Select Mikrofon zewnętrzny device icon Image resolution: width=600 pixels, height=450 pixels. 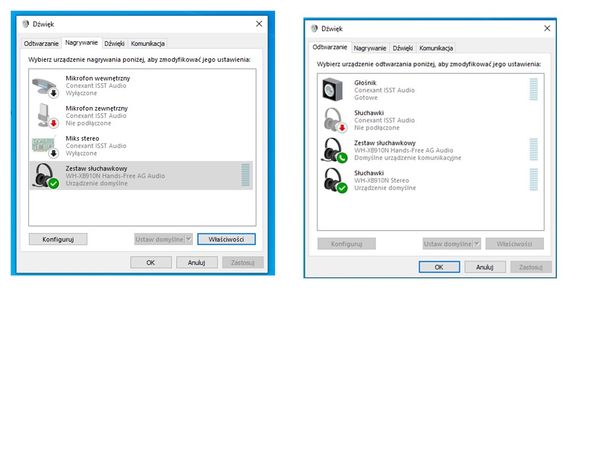[46, 115]
